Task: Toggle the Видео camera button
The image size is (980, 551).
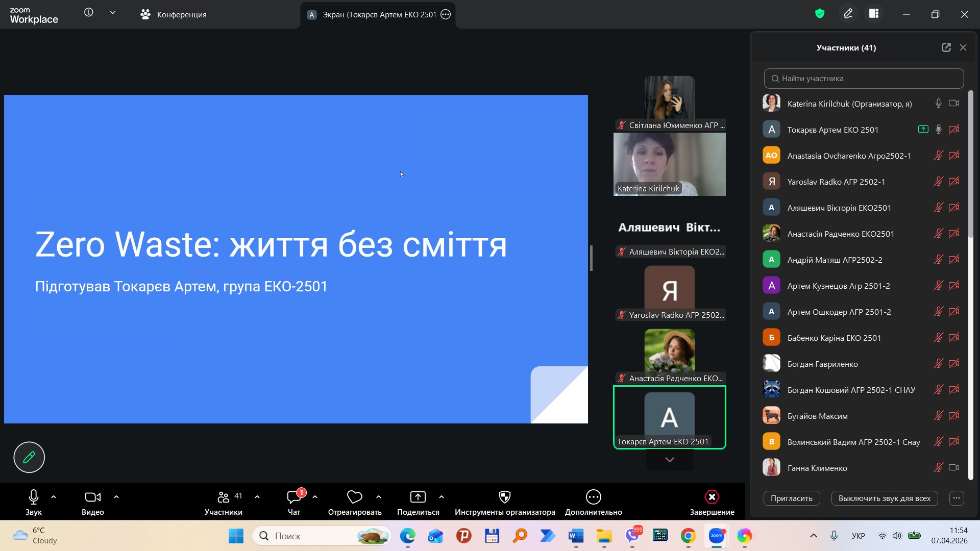Action: (92, 497)
